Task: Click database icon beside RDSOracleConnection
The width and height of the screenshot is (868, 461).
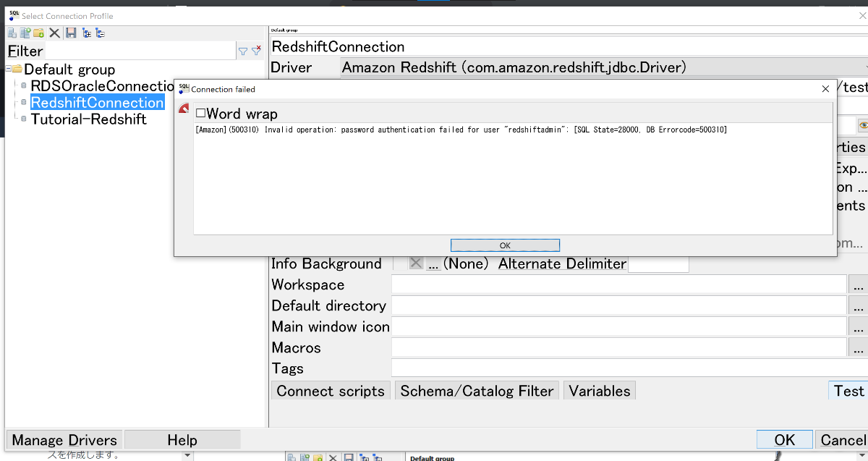Action: tap(24, 86)
